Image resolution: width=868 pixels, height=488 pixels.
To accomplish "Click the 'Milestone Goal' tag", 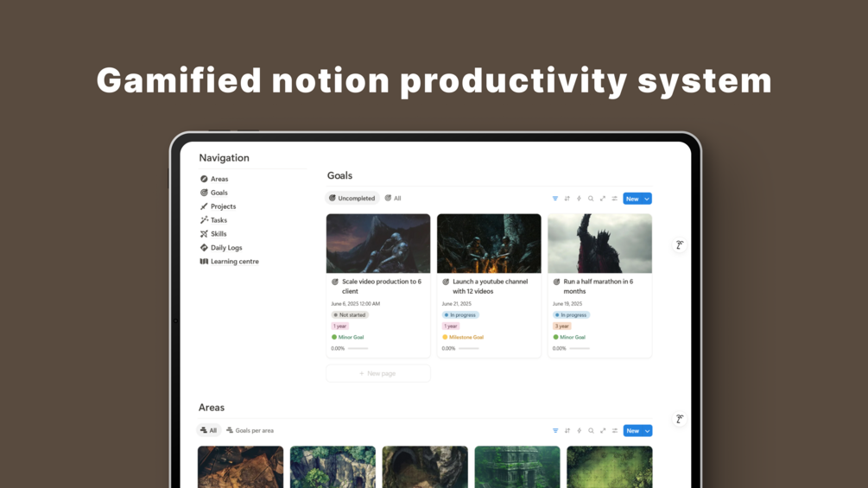I will pyautogui.click(x=463, y=337).
